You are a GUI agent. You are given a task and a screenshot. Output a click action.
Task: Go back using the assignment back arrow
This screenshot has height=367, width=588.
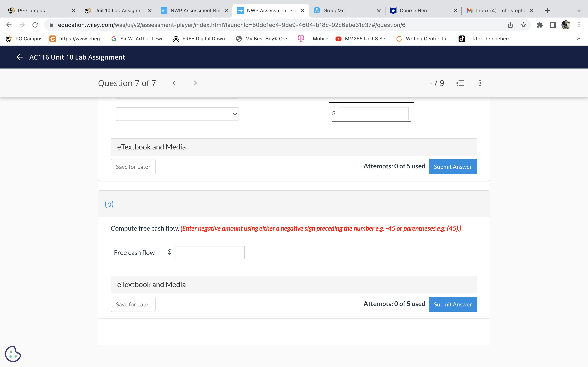coord(19,57)
